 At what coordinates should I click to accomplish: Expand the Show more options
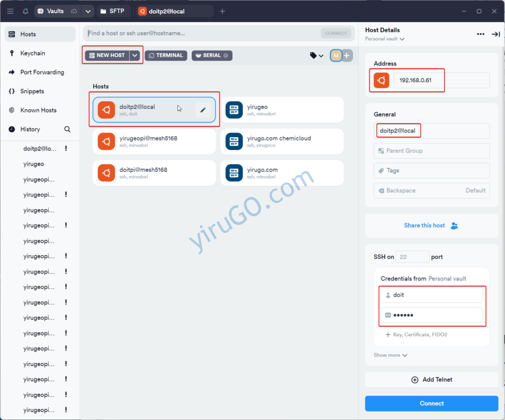[391, 355]
